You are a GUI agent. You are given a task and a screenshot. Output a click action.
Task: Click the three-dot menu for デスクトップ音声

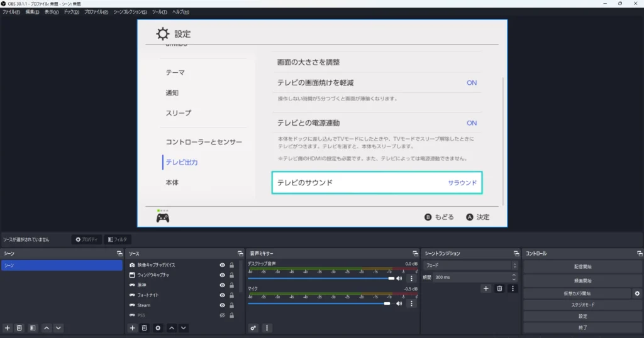[x=411, y=278]
